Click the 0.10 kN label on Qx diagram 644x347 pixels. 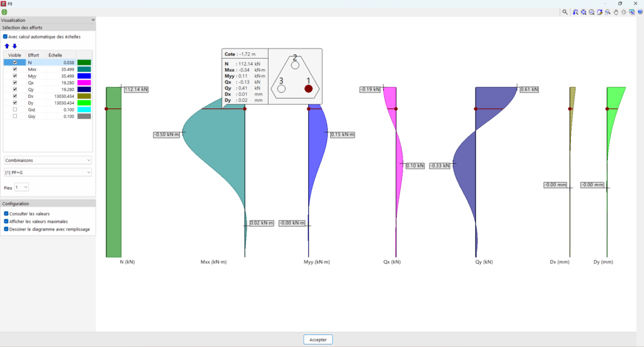click(415, 166)
